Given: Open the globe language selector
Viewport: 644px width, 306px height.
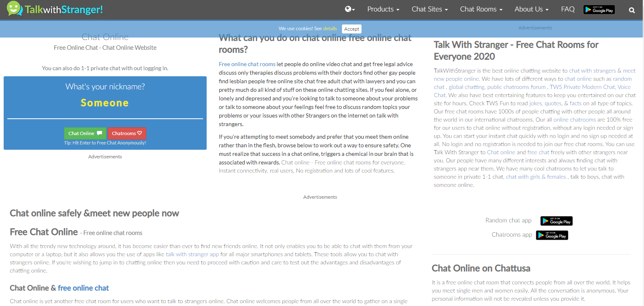Looking at the screenshot, I should pos(350,9).
